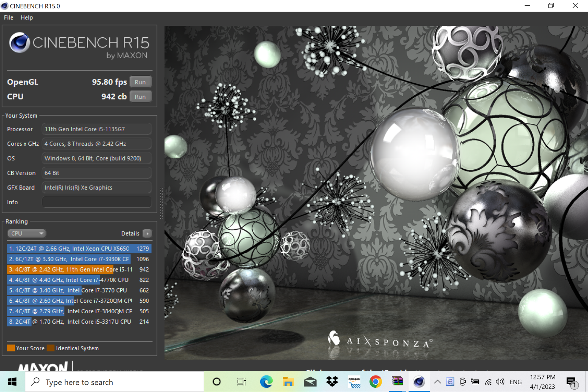Launch Microsoft Edge from taskbar
The height and width of the screenshot is (392, 588).
click(266, 382)
